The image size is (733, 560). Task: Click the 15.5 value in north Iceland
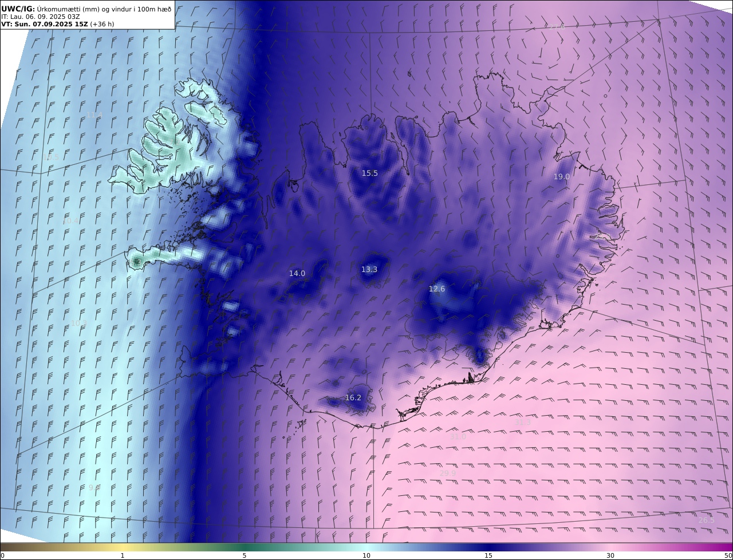tap(369, 173)
